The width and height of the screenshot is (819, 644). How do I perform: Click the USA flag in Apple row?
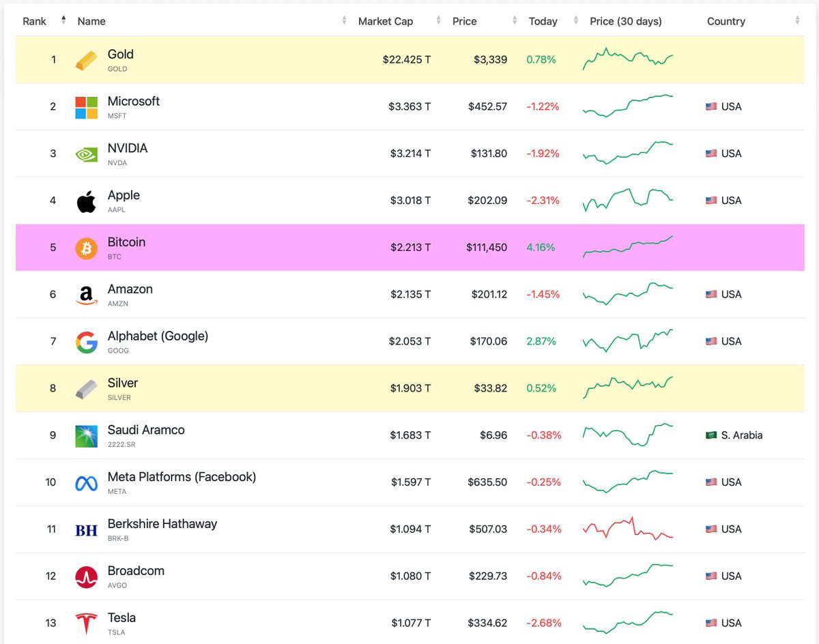(711, 201)
